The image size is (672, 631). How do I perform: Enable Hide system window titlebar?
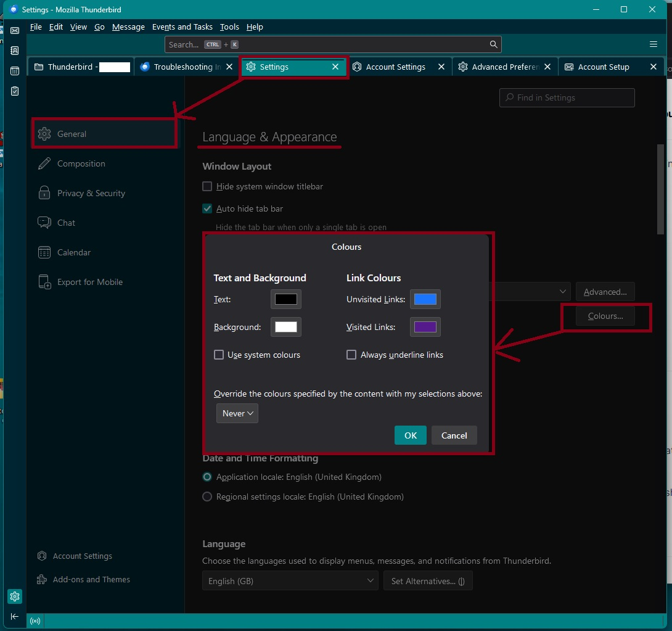tap(208, 186)
